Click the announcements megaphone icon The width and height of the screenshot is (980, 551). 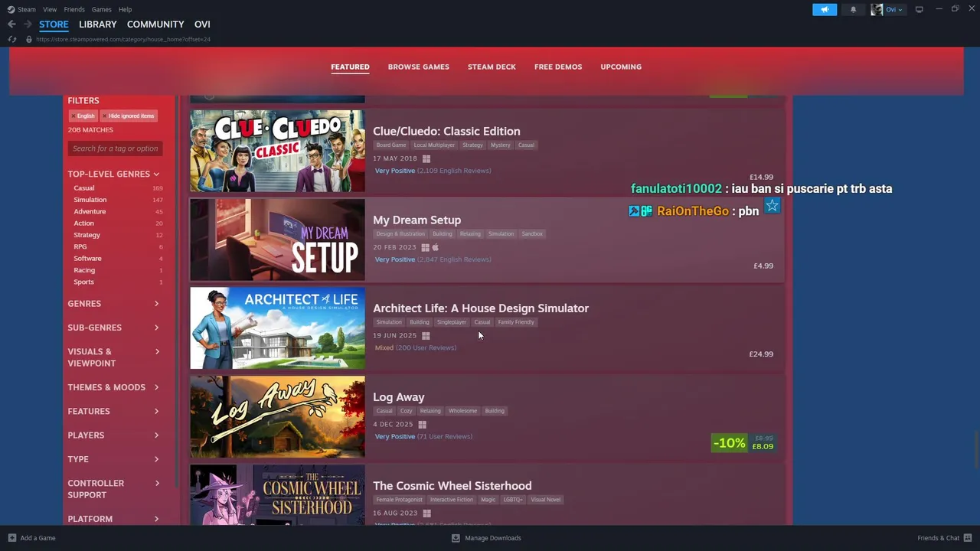825,9
